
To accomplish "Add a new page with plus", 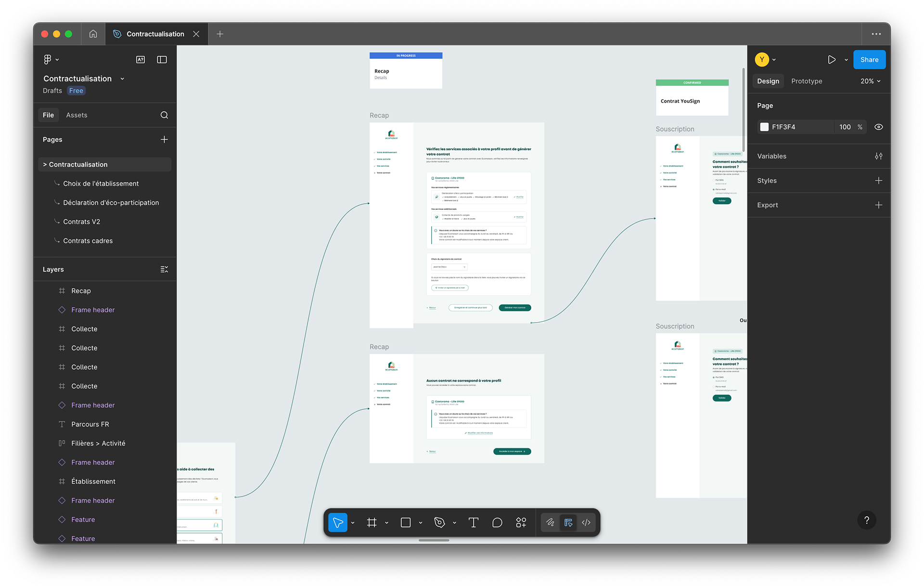I will coord(164,140).
